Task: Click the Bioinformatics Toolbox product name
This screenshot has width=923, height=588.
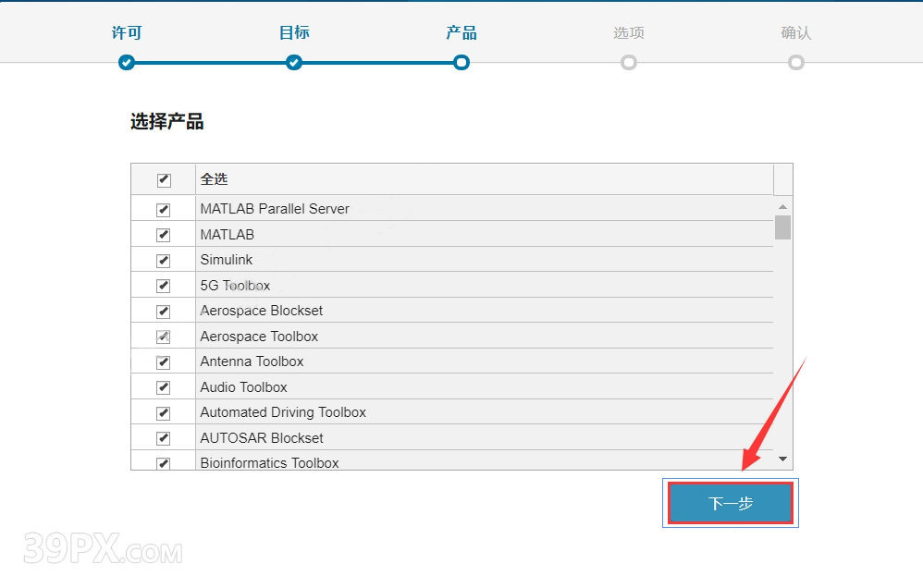Action: pyautogui.click(x=270, y=463)
